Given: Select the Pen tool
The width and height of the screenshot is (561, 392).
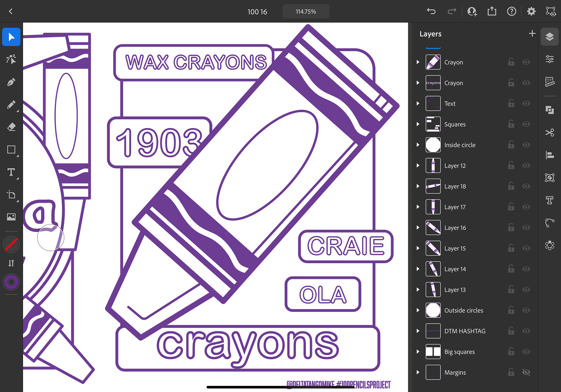Looking at the screenshot, I should [11, 82].
